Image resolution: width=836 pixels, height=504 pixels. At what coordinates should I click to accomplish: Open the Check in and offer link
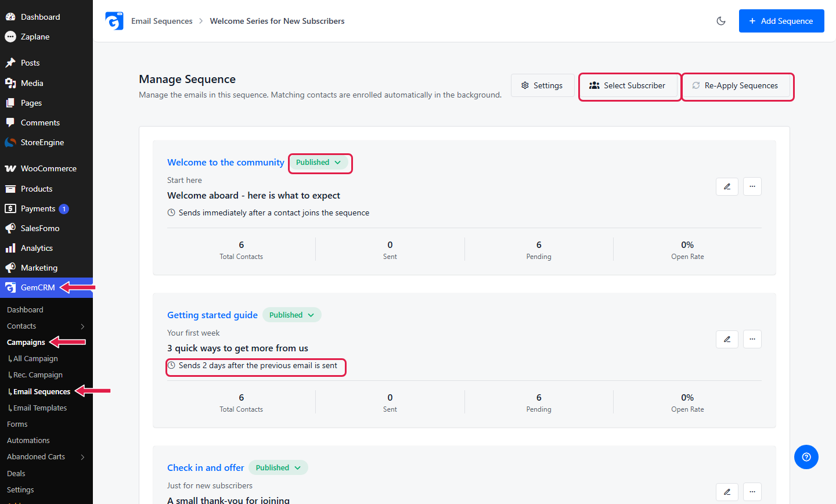pyautogui.click(x=206, y=468)
